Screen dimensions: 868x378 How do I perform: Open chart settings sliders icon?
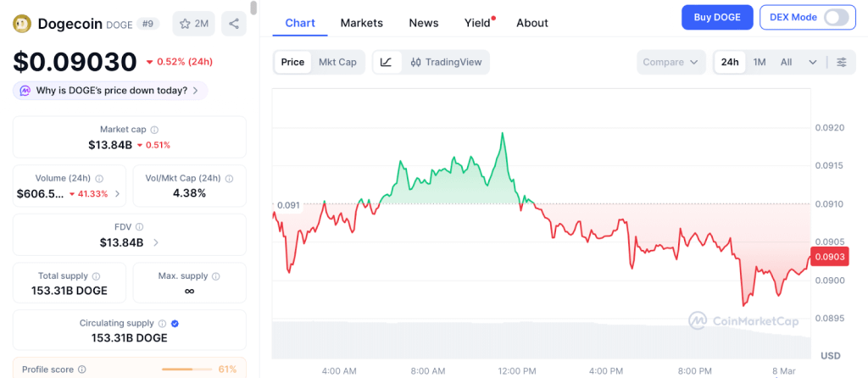[x=841, y=62]
